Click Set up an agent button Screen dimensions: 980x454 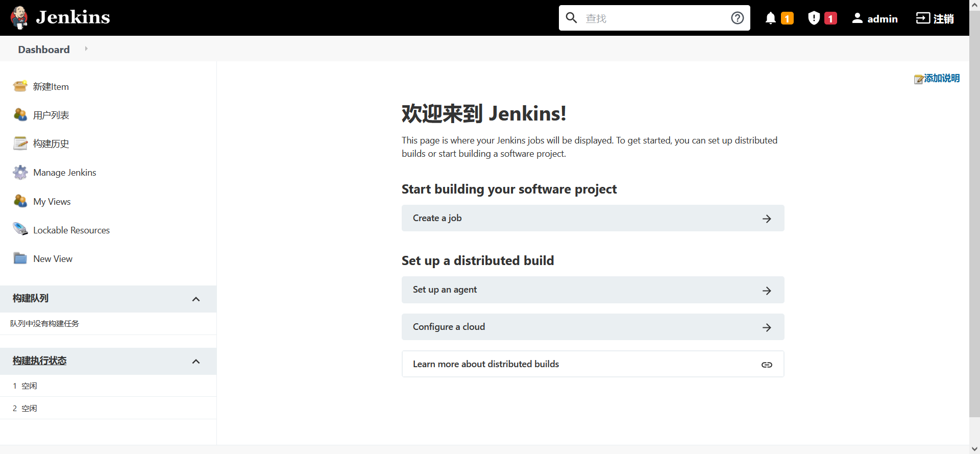[x=593, y=290]
